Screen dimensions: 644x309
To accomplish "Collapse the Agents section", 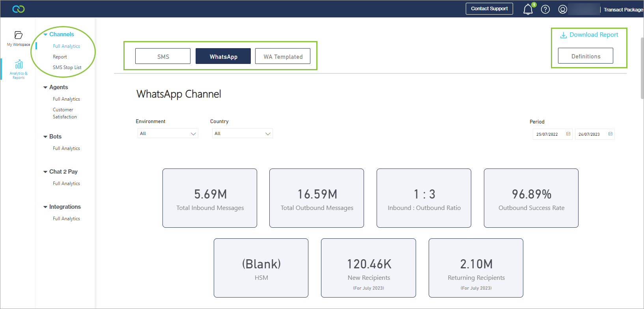I will pyautogui.click(x=45, y=88).
